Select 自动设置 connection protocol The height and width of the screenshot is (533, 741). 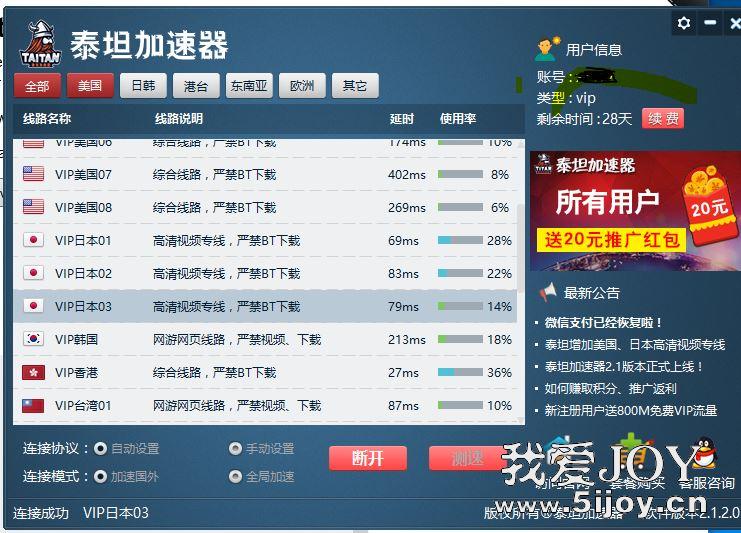[x=100, y=448]
